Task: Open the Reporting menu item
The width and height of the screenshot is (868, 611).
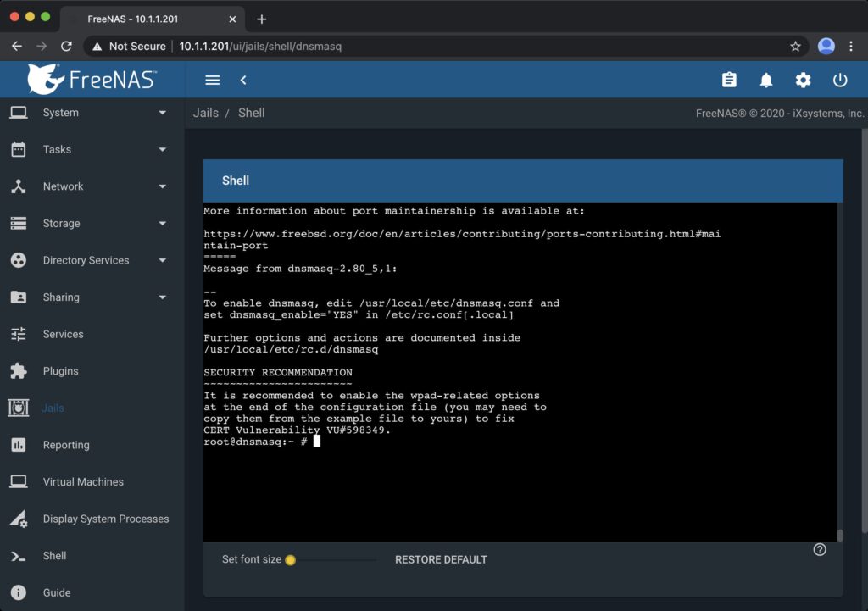Action: pos(92,445)
